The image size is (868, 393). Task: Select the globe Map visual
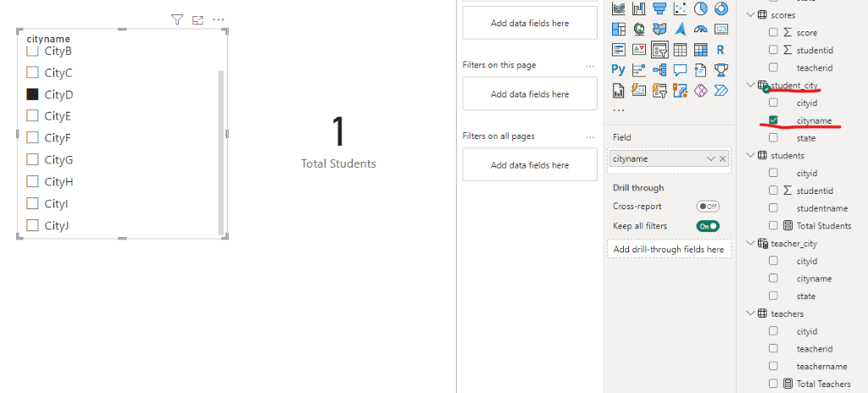pos(639,29)
